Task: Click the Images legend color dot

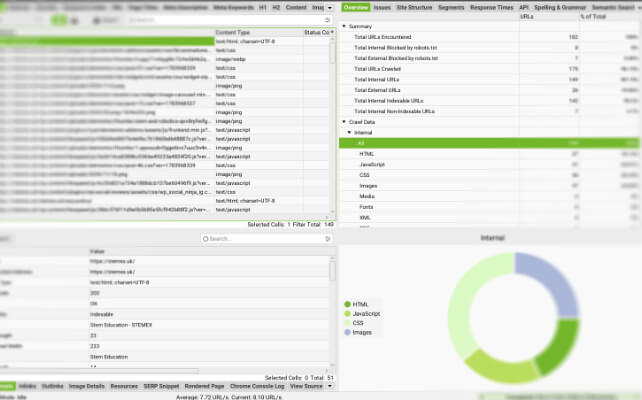Action: pos(348,332)
